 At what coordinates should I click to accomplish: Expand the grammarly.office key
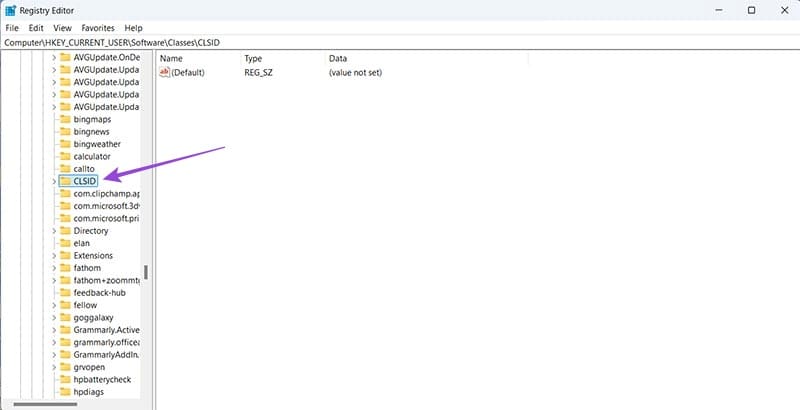pyautogui.click(x=54, y=342)
